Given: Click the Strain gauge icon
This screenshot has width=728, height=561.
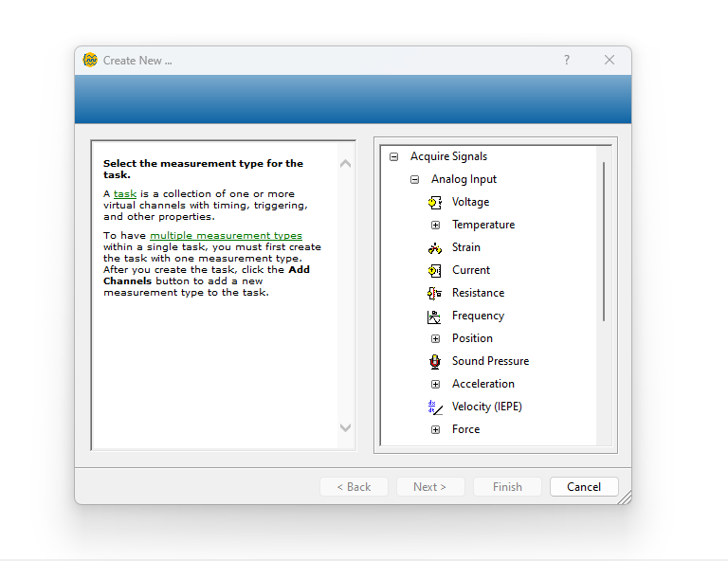Looking at the screenshot, I should 434,248.
